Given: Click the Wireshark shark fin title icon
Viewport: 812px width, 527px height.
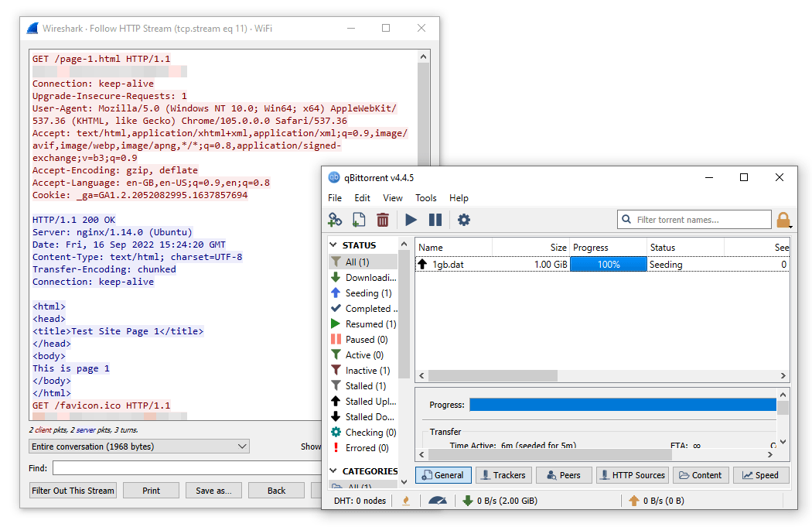Looking at the screenshot, I should coord(32,29).
